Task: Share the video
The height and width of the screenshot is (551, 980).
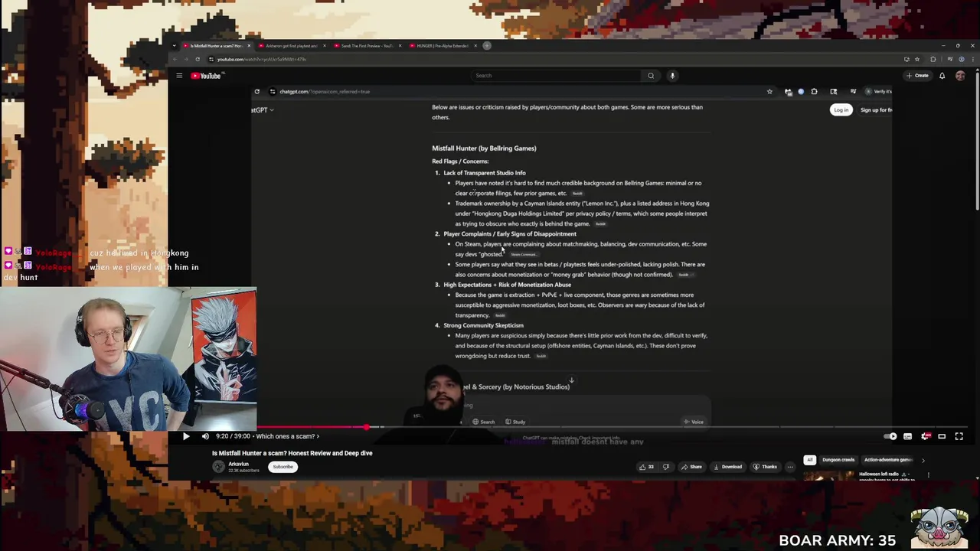Action: pos(692,467)
